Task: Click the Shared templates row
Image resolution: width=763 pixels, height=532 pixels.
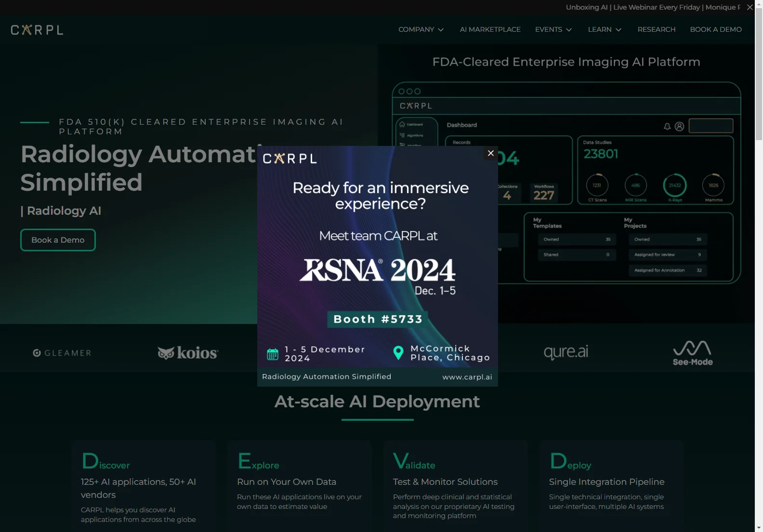Action: coord(577,255)
